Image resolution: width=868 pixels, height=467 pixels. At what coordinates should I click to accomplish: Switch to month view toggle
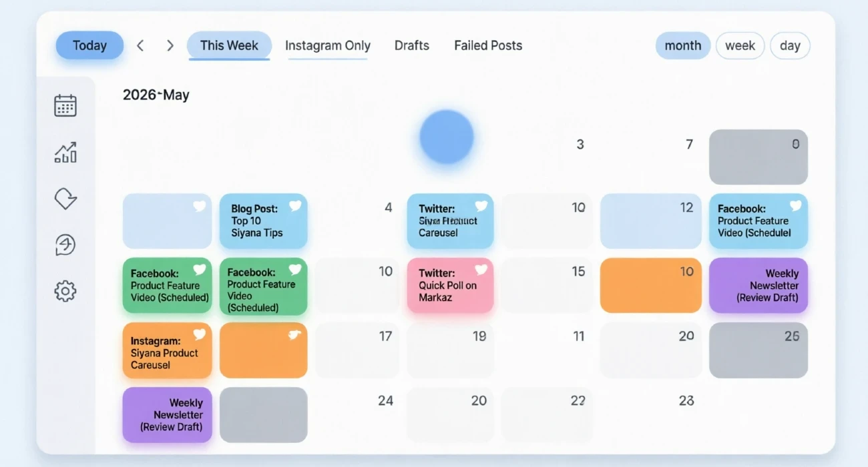pos(683,46)
